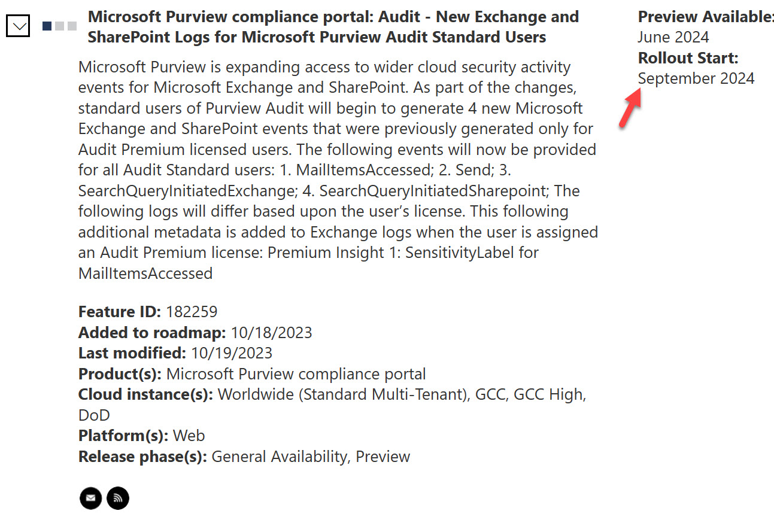The width and height of the screenshot is (774, 532).
Task: Click the third gray progress square
Action: pyautogui.click(x=72, y=26)
